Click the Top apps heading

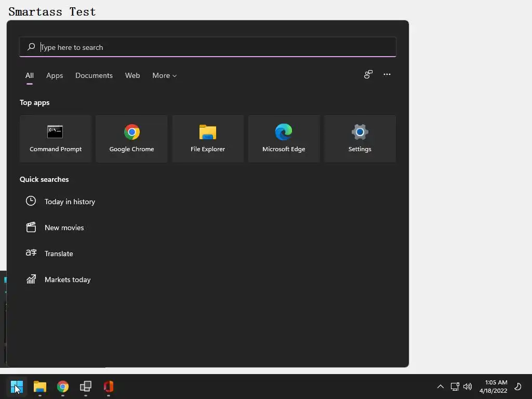click(x=34, y=103)
